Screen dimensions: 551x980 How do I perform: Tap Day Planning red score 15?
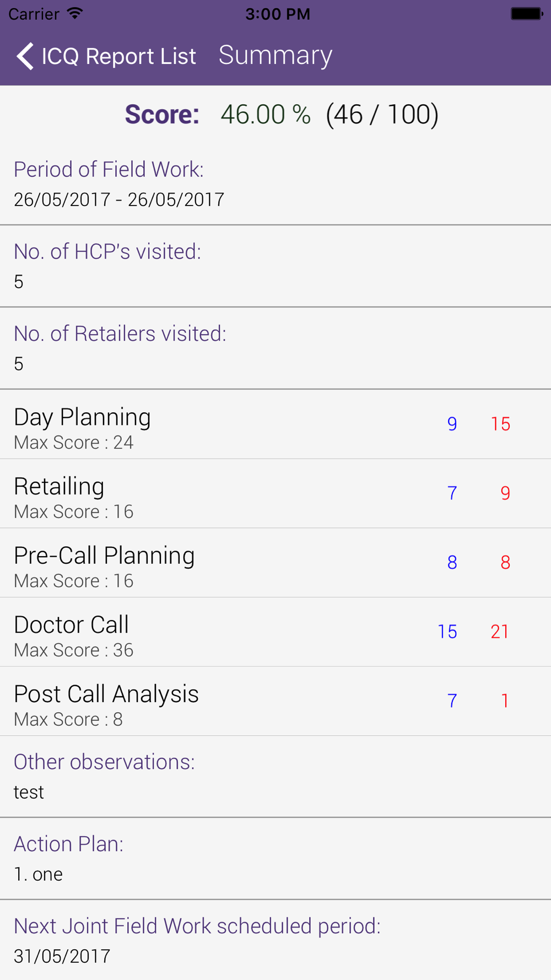click(x=500, y=424)
